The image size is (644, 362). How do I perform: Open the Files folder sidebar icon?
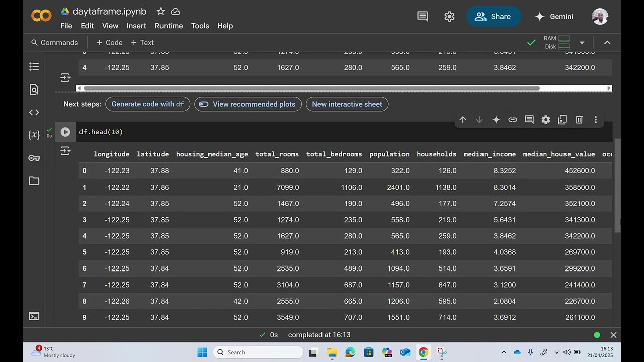tap(34, 181)
